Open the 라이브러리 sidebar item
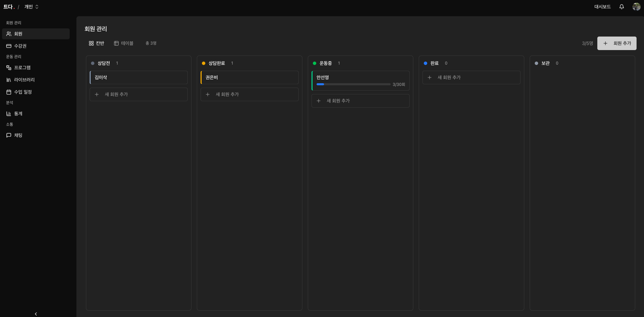 [x=24, y=80]
